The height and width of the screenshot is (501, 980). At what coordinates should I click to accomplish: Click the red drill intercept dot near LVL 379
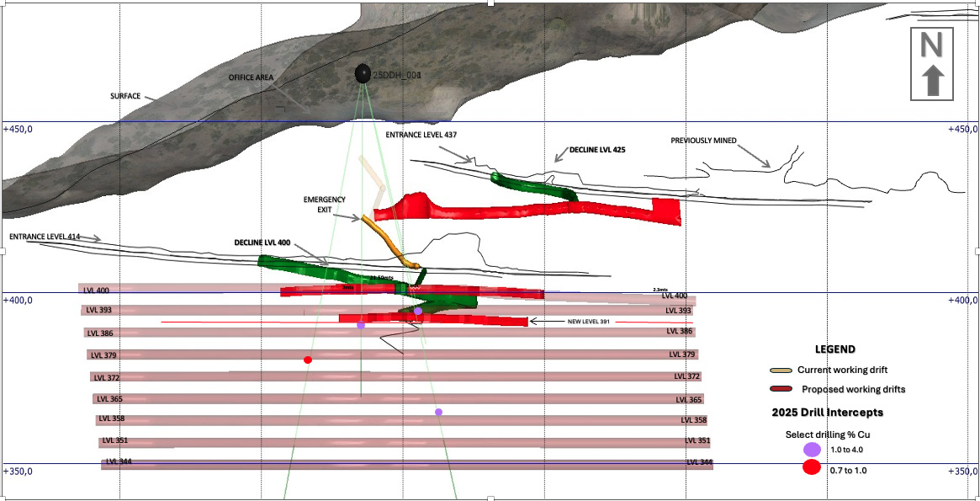(308, 360)
